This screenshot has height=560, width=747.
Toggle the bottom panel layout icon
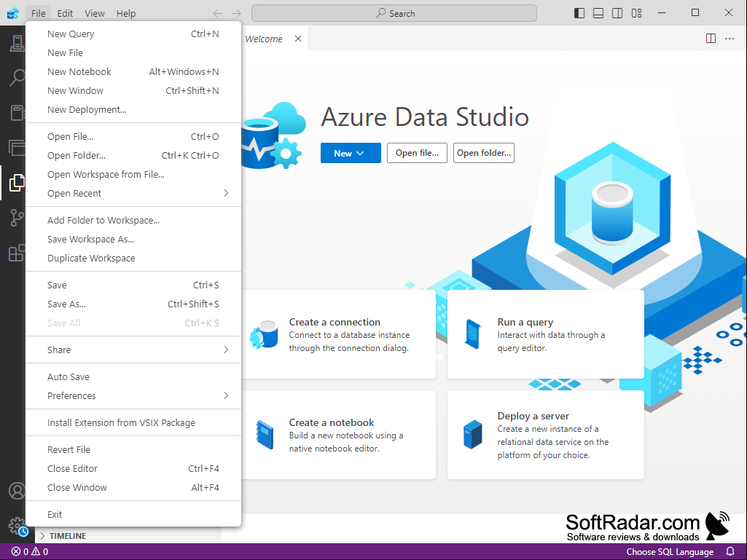[x=598, y=13]
